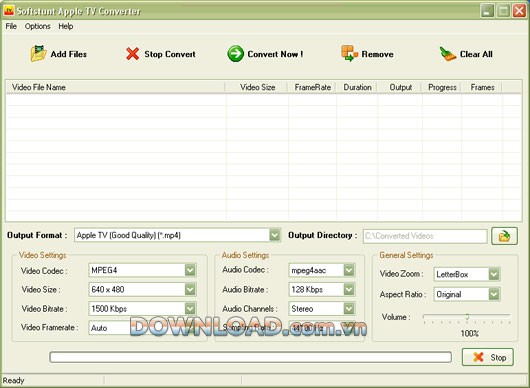Click the Video Settings group label
The height and width of the screenshot is (388, 530).
(x=43, y=255)
